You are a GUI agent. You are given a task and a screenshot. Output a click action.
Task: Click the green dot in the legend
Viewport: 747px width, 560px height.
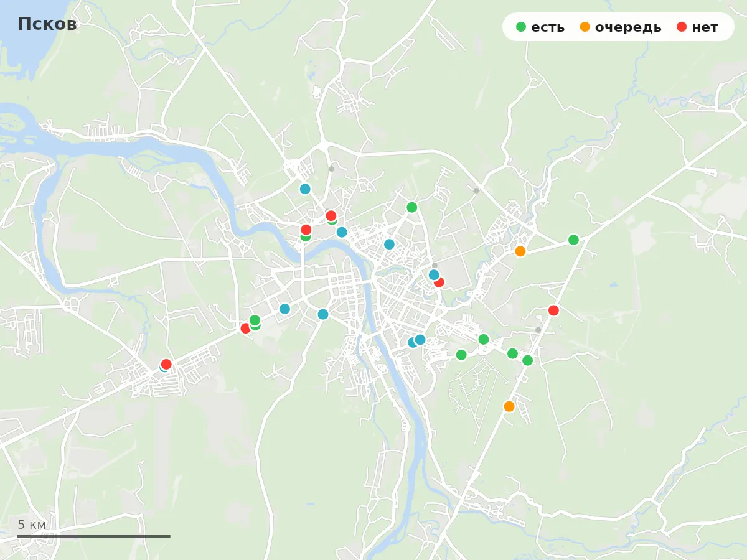(x=521, y=27)
